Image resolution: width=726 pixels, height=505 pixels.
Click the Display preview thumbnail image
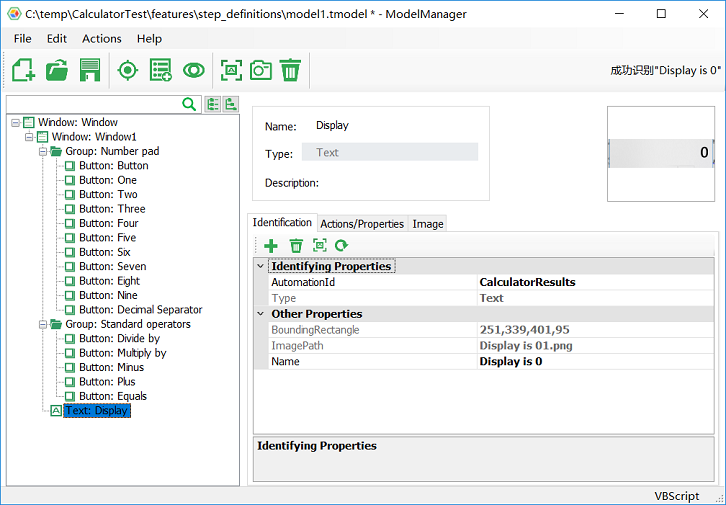click(x=659, y=153)
